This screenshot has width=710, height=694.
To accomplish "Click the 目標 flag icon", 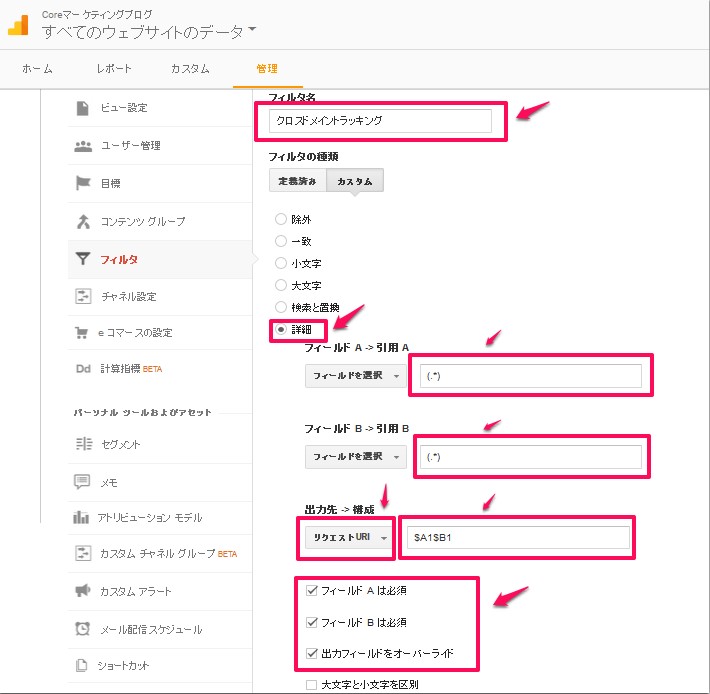I will [83, 183].
